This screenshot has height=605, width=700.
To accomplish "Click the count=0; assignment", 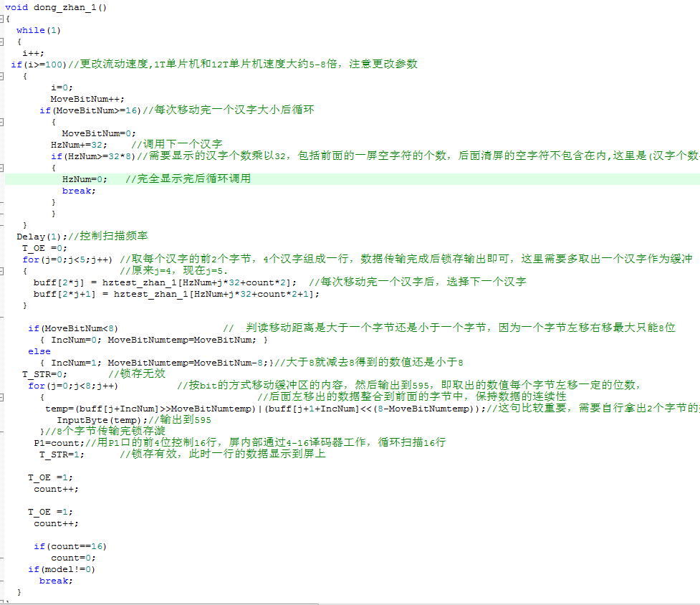I will pyautogui.click(x=73, y=558).
